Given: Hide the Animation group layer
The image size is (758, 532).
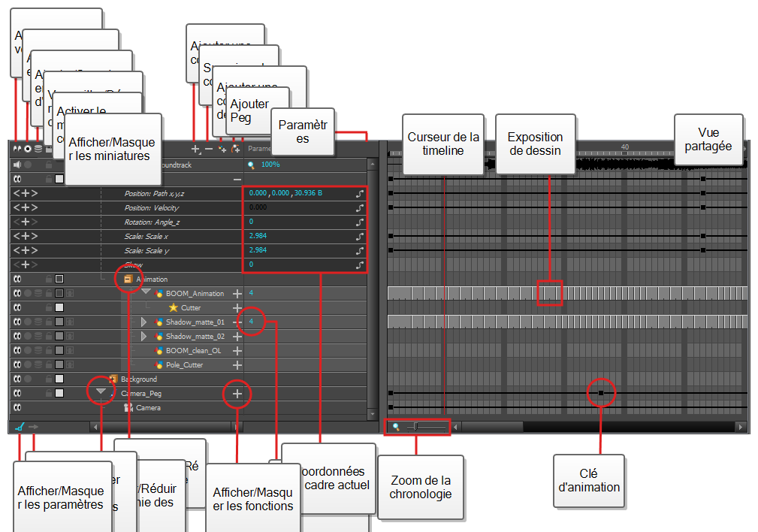Looking at the screenshot, I should pyautogui.click(x=17, y=279).
